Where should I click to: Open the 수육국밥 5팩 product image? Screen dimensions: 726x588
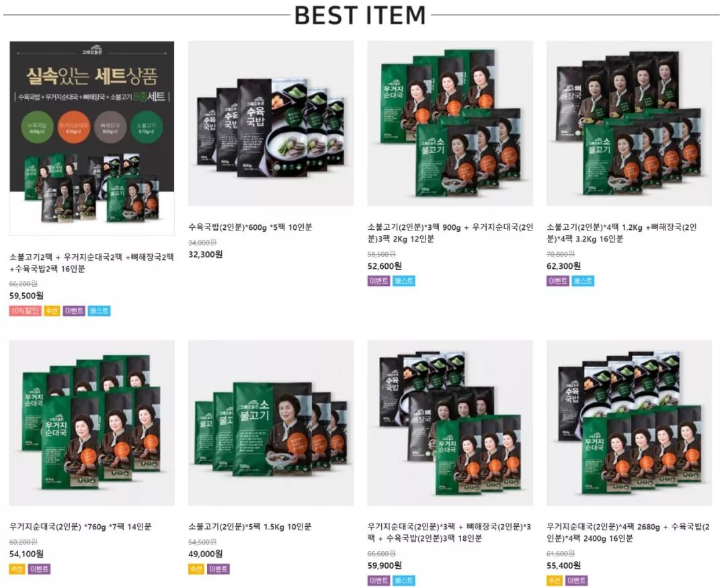[271, 123]
